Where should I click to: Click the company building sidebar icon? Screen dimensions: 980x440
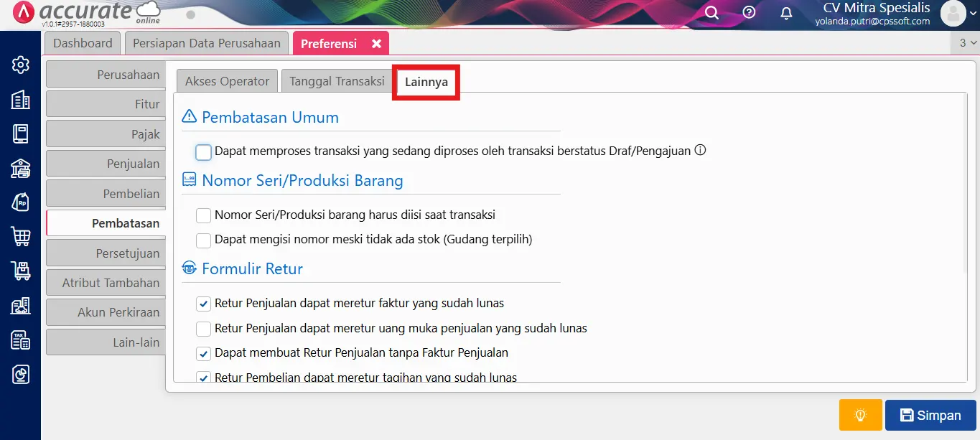click(21, 100)
